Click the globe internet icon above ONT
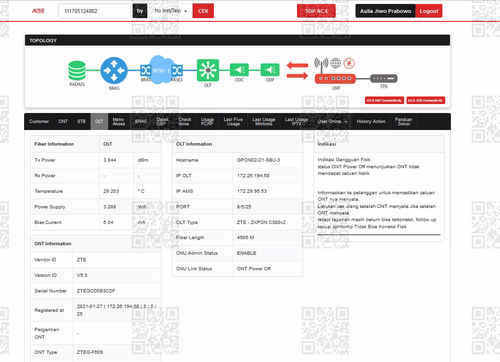The height and width of the screenshot is (362, 500). [x=336, y=63]
